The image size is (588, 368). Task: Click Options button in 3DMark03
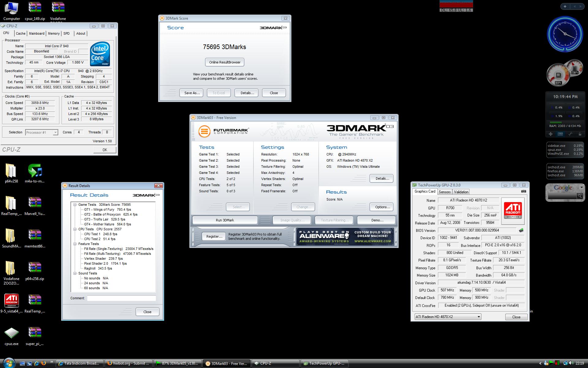pyautogui.click(x=382, y=207)
